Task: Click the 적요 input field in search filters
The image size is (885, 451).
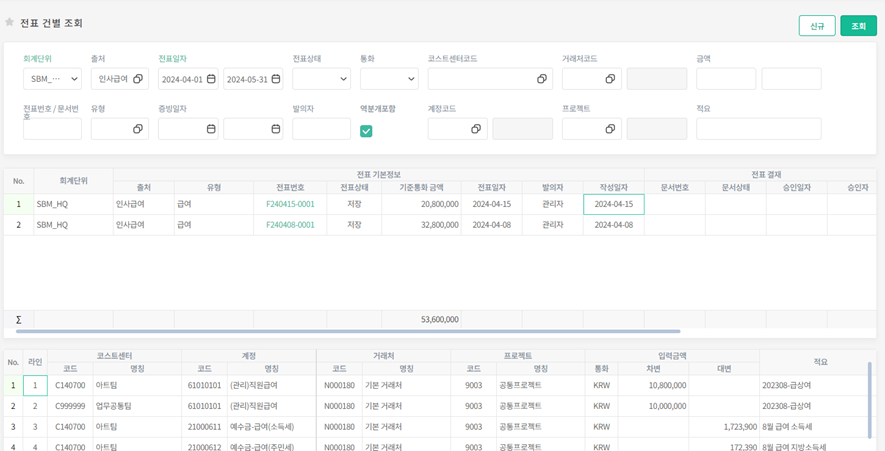Action: point(758,129)
